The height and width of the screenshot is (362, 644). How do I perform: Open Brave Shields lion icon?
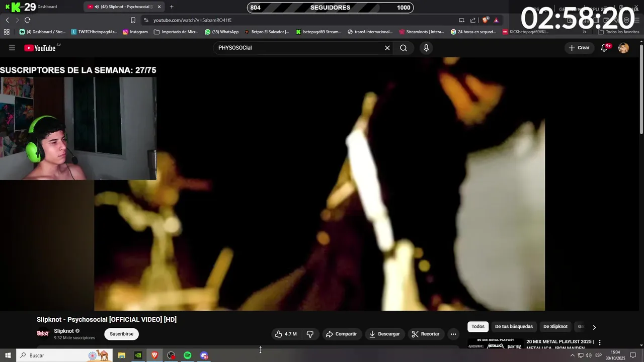click(x=485, y=20)
